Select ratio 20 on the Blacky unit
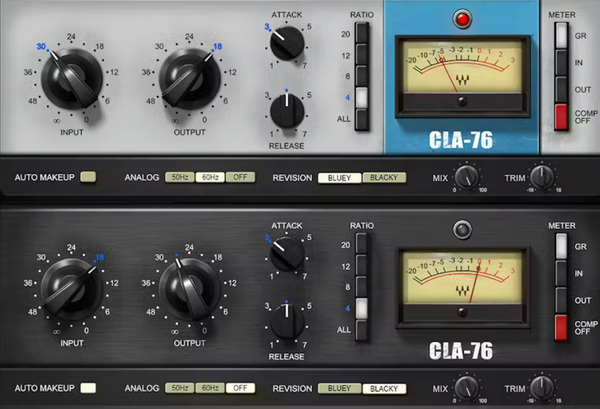This screenshot has width=600, height=409. [x=362, y=244]
